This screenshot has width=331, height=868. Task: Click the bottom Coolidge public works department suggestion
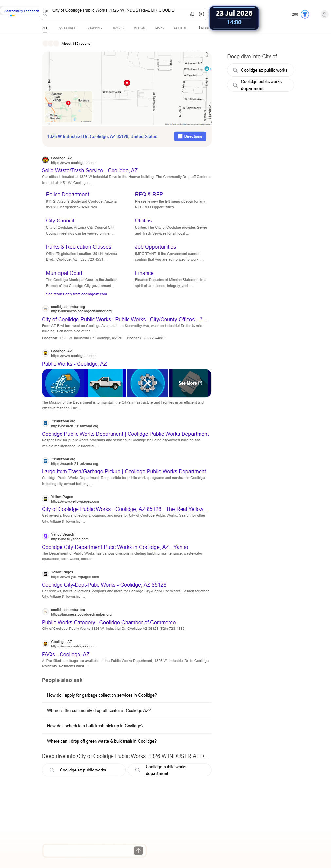(x=169, y=770)
